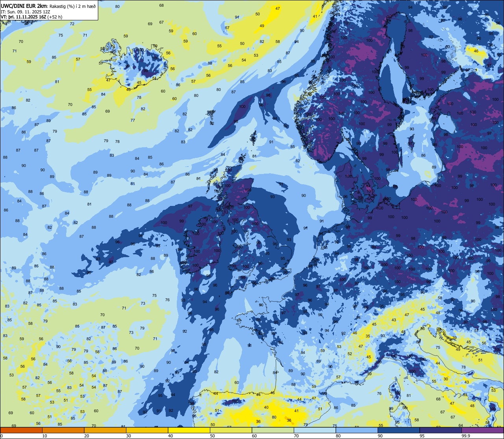Click the legend color segment between 10 and 20
Viewport: 504px width, 439px height.
[x=63, y=430]
